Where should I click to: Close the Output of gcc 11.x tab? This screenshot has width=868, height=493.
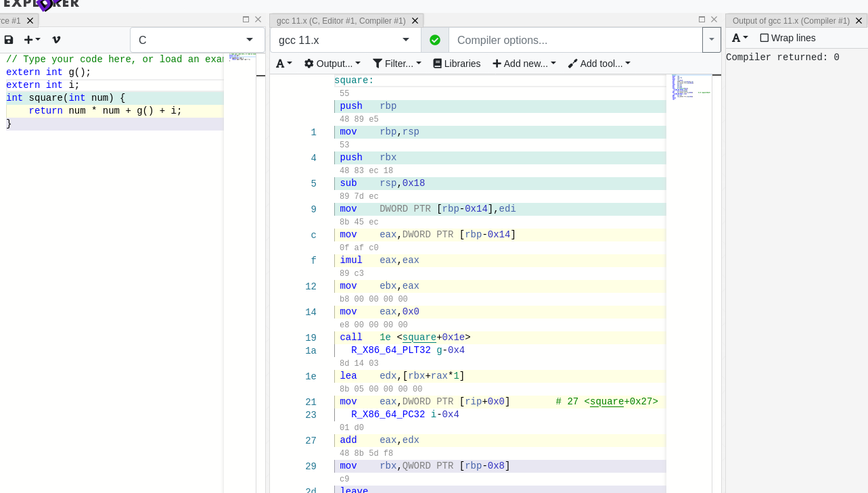click(x=859, y=21)
